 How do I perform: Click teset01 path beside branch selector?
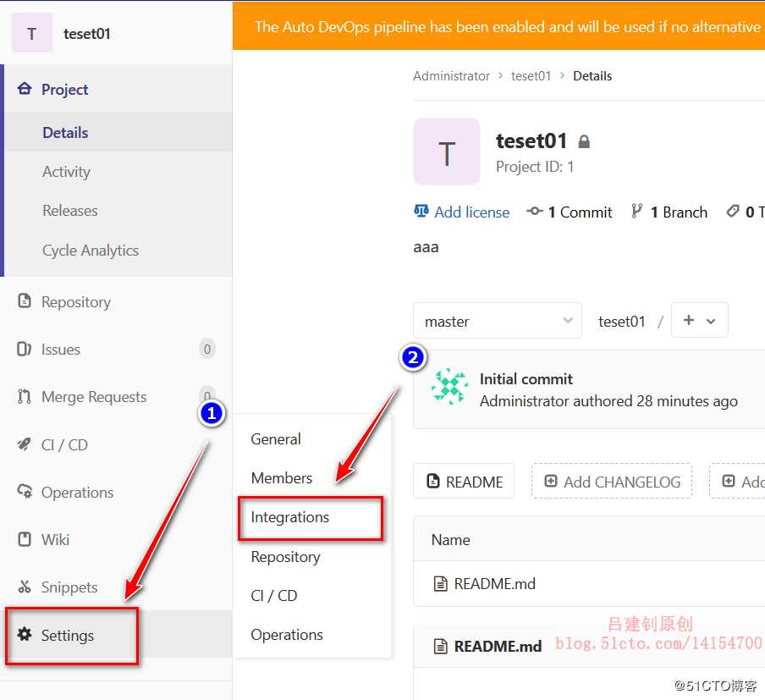[621, 321]
